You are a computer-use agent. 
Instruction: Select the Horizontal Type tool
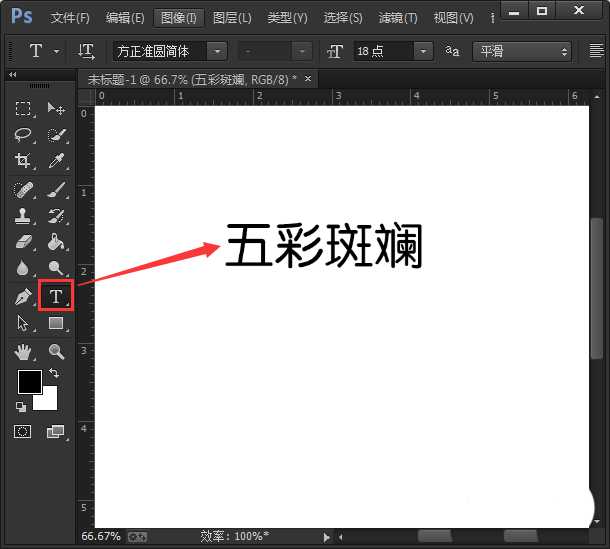(x=55, y=296)
